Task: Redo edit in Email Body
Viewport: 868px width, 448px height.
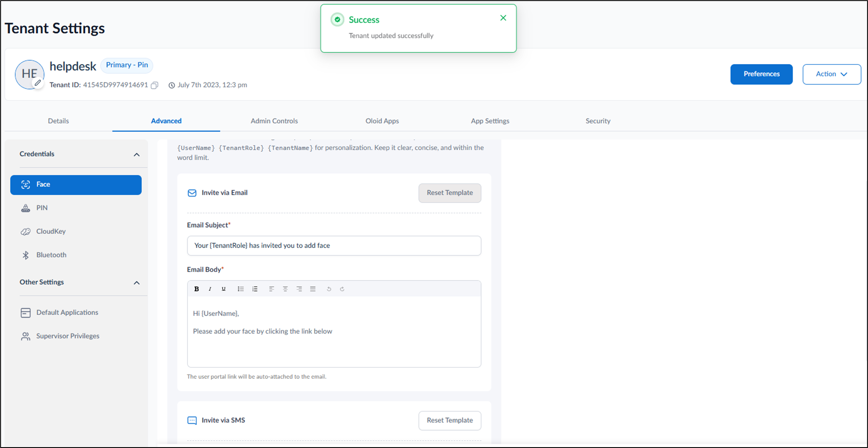Action: pos(342,289)
